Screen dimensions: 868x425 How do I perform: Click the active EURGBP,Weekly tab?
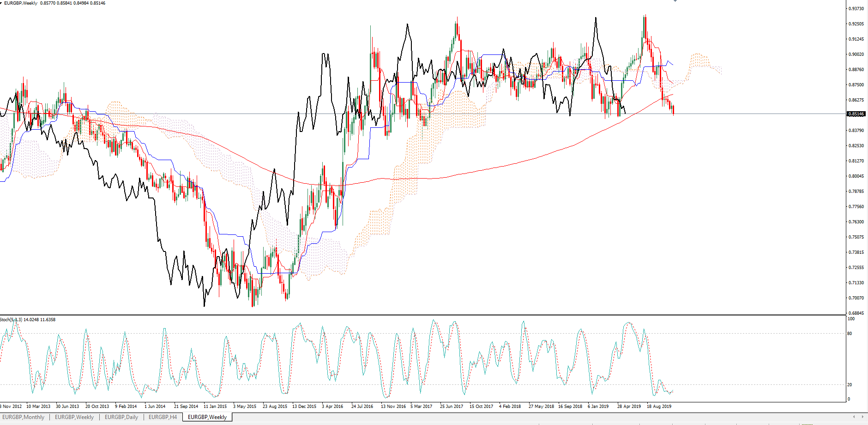point(207,417)
